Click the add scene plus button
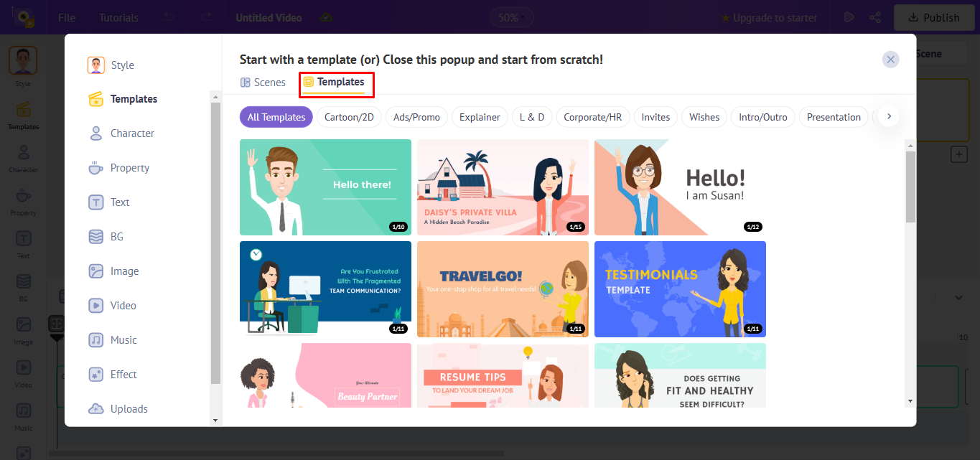 click(958, 154)
